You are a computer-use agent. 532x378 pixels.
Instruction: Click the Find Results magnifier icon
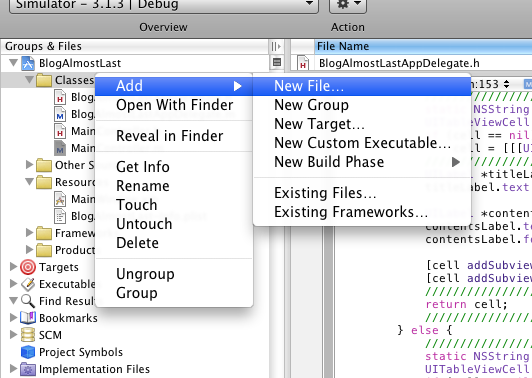coord(28,301)
